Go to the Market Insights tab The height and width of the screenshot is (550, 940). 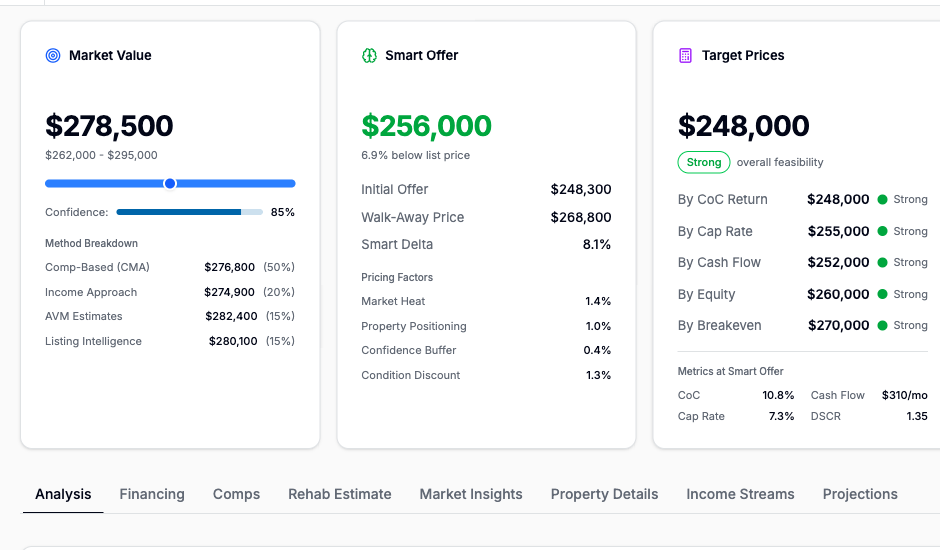(x=471, y=494)
